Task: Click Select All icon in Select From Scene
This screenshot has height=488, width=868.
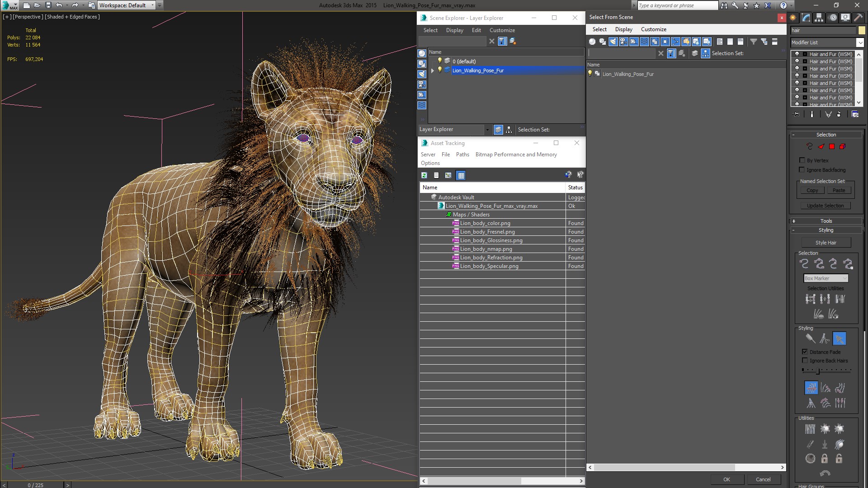Action: (x=720, y=42)
